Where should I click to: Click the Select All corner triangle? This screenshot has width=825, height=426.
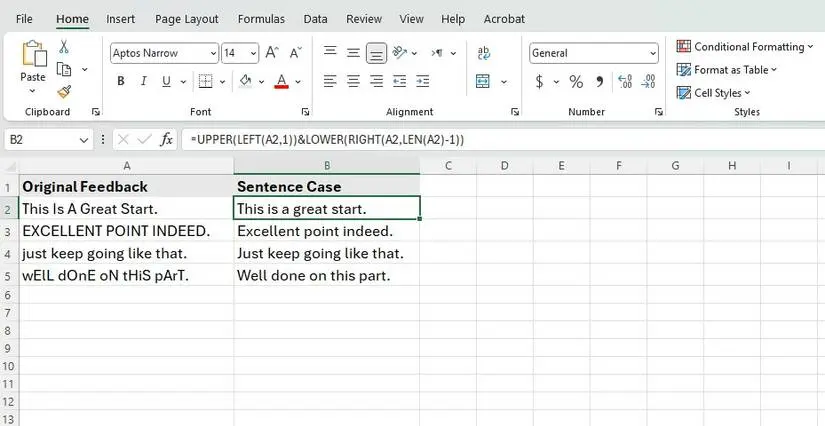pos(10,166)
